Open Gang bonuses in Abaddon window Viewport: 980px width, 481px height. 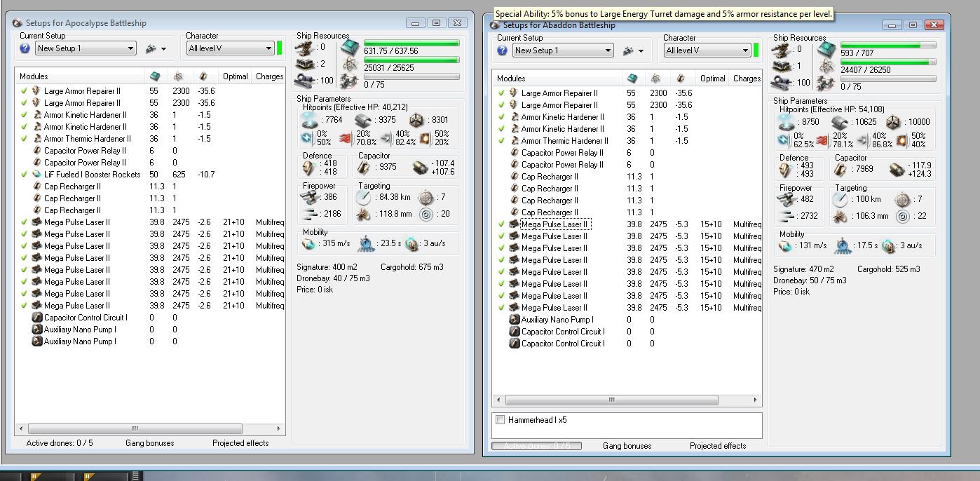coord(627,446)
